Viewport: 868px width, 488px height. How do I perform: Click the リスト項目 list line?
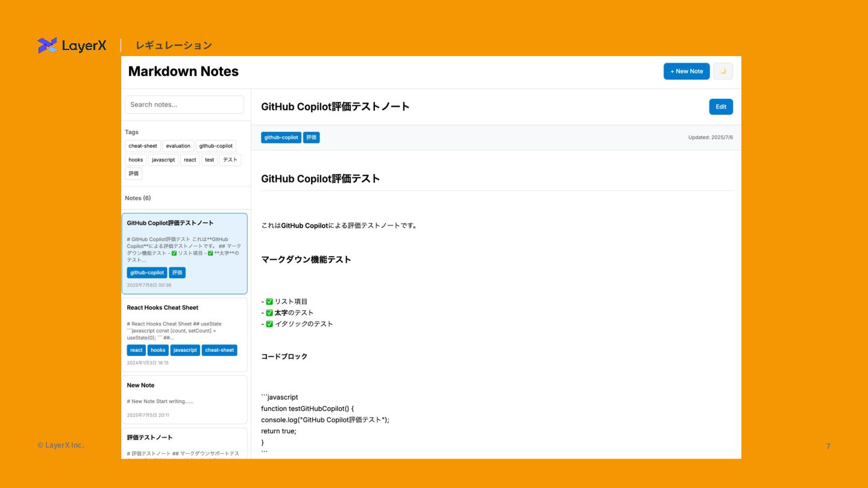(285, 301)
